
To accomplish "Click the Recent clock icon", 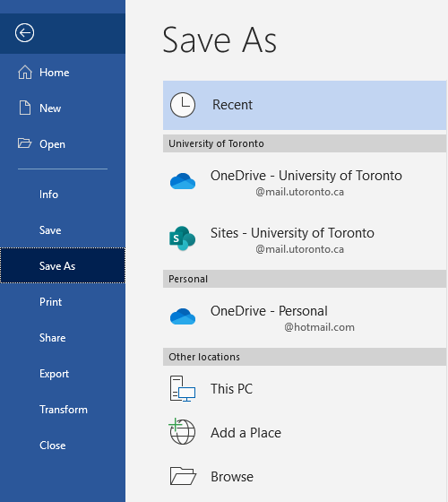I will (183, 105).
